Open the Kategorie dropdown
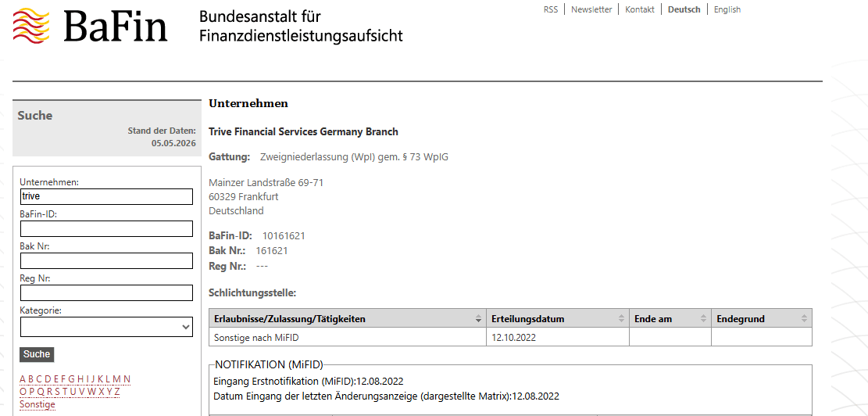This screenshot has height=416, width=868. pos(106,327)
